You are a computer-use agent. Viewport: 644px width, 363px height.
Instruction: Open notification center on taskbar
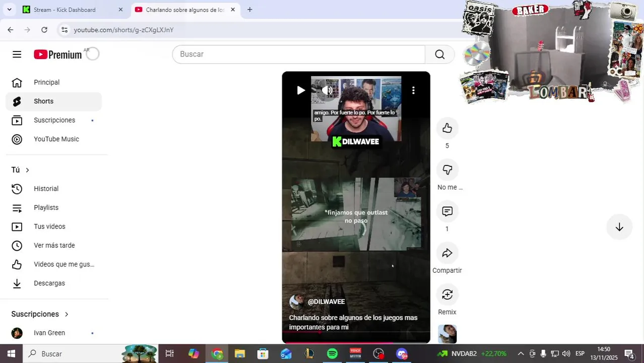pyautogui.click(x=629, y=354)
